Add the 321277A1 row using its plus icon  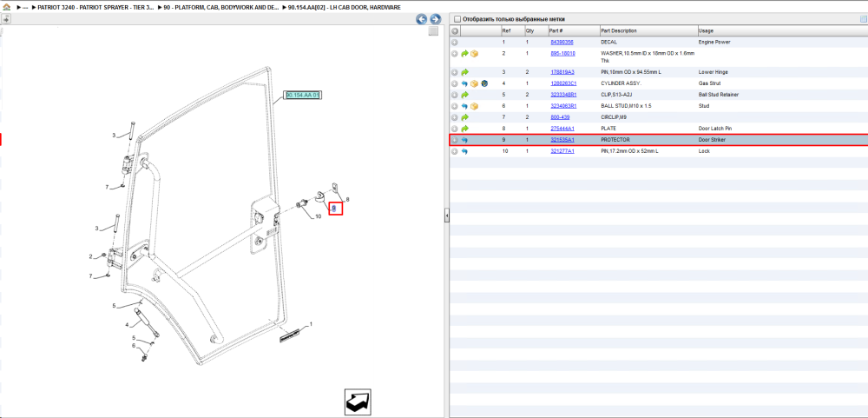click(455, 151)
